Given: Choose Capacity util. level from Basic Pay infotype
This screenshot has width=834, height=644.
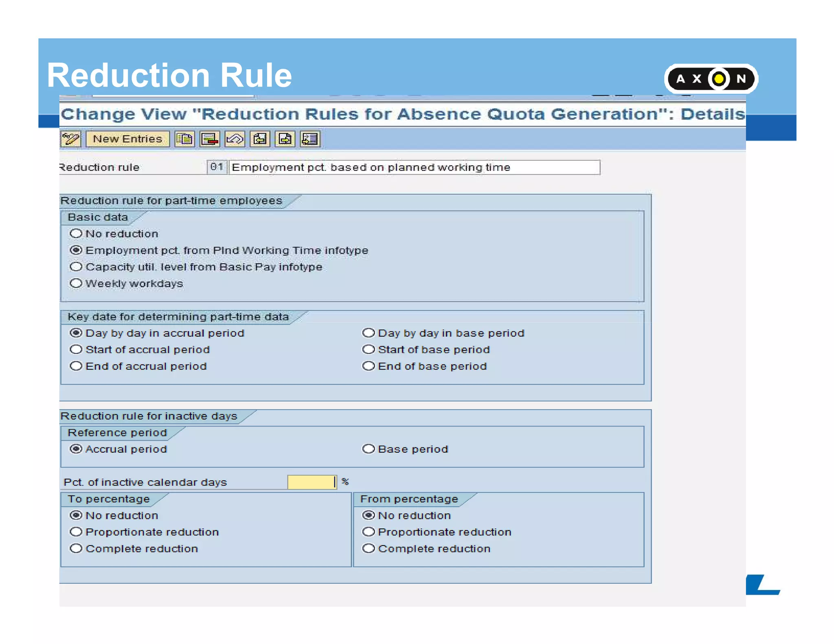Looking at the screenshot, I should (76, 267).
